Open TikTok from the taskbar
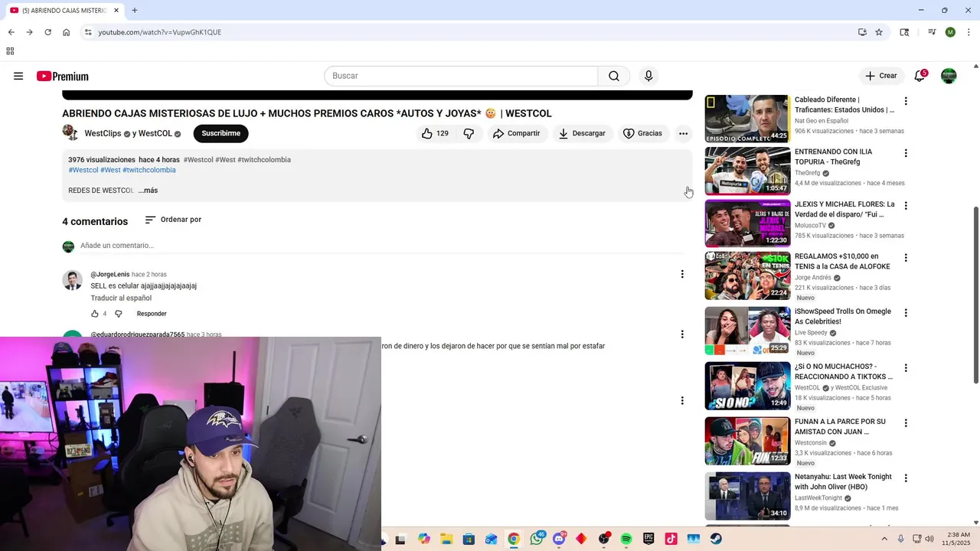The height and width of the screenshot is (551, 980). (x=671, y=539)
